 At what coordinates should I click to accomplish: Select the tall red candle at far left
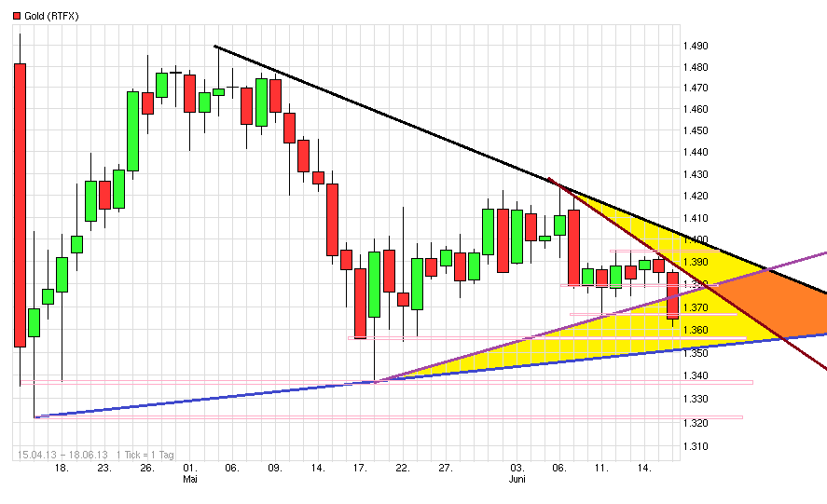20,205
